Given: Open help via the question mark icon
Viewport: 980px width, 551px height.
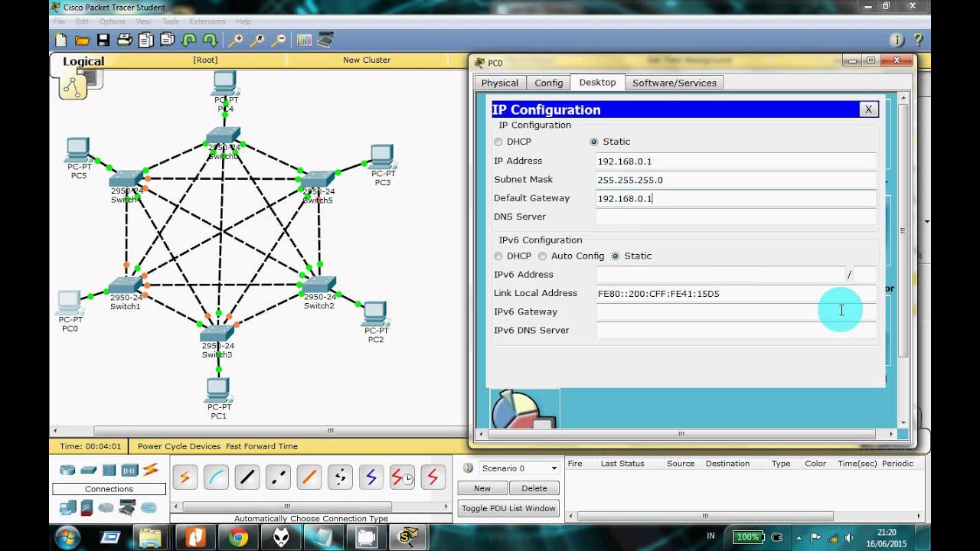Looking at the screenshot, I should coord(917,40).
